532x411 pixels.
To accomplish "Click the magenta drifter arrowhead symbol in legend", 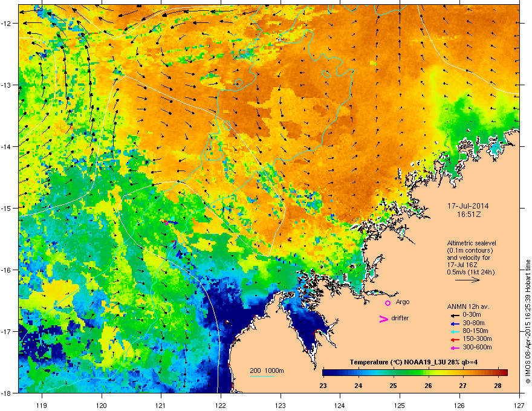I will coord(383,319).
